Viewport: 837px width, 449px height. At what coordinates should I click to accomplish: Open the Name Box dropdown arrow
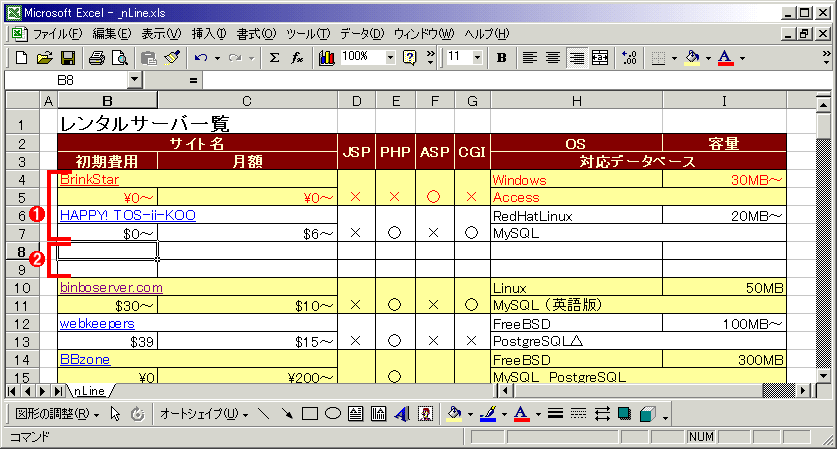[135, 80]
